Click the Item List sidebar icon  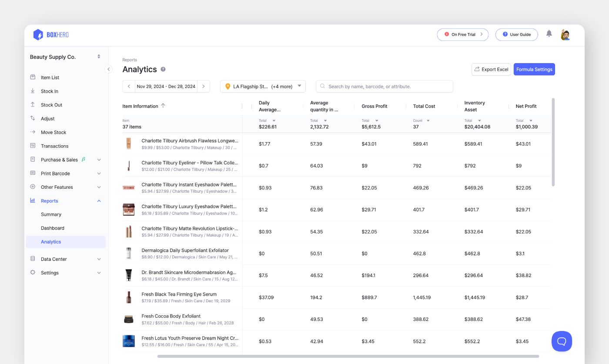click(33, 77)
